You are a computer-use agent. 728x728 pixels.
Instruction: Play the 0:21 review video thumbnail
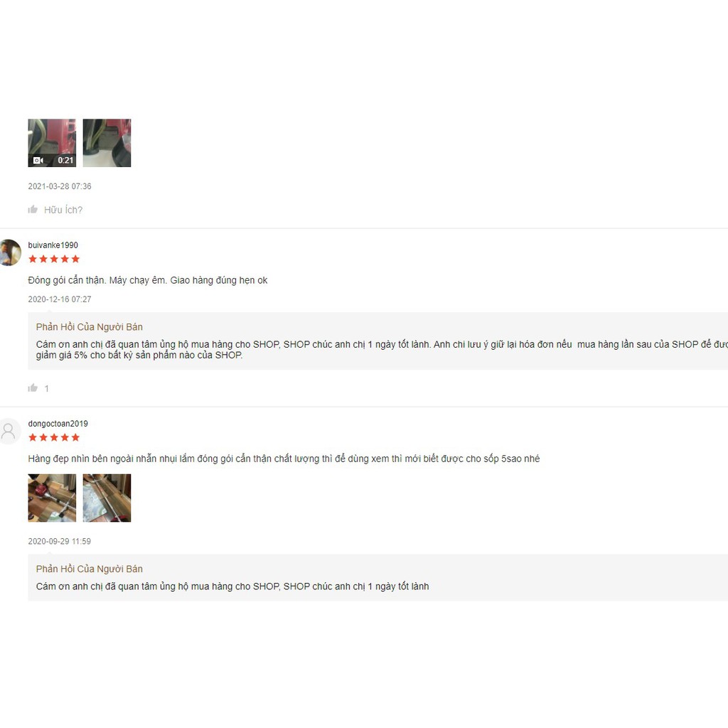pos(52,142)
